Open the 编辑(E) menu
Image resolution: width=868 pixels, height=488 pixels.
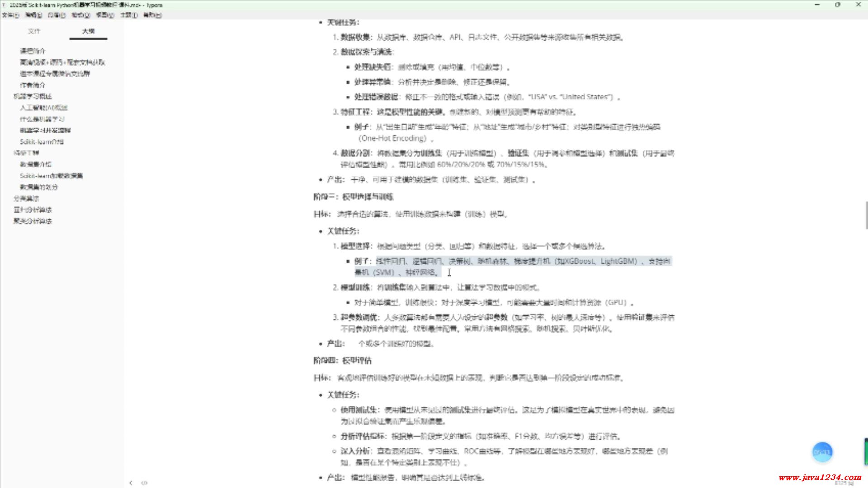[33, 15]
